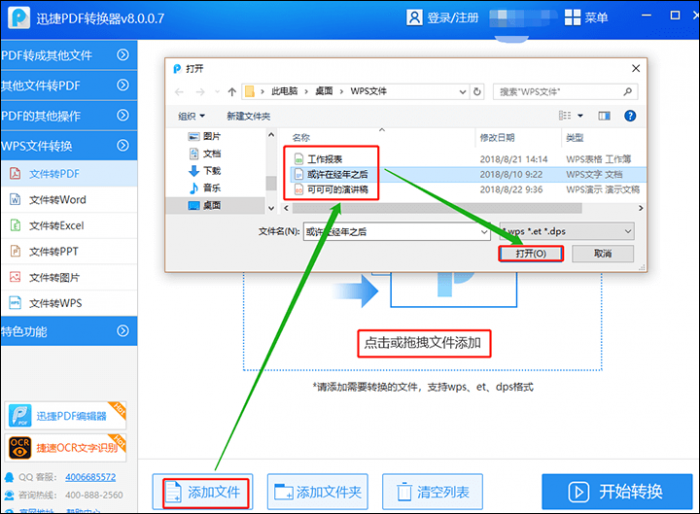The height and width of the screenshot is (514, 700).
Task: Open 捷速OCR文字识别 promo banner
Action: (x=66, y=447)
